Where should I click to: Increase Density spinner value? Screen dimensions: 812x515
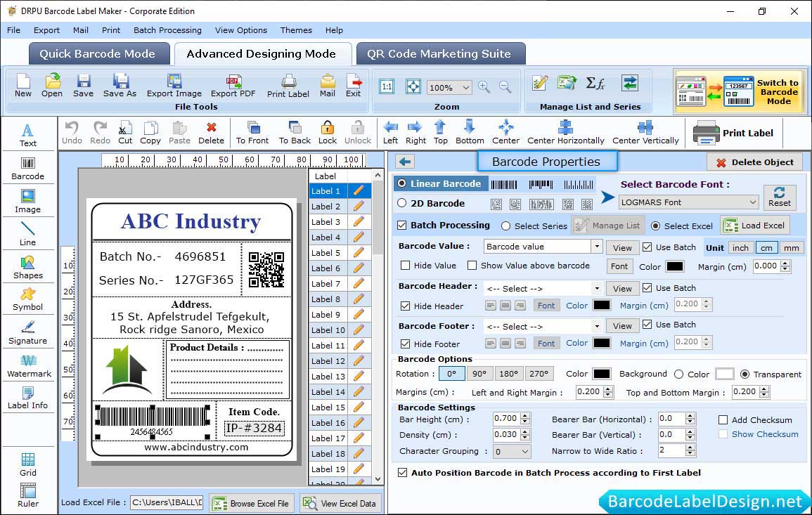click(x=526, y=431)
